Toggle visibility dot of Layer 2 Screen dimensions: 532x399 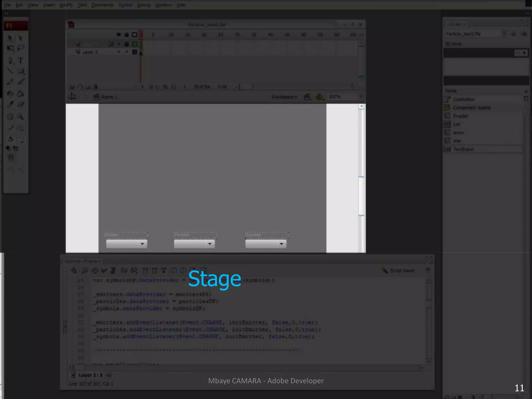click(119, 52)
